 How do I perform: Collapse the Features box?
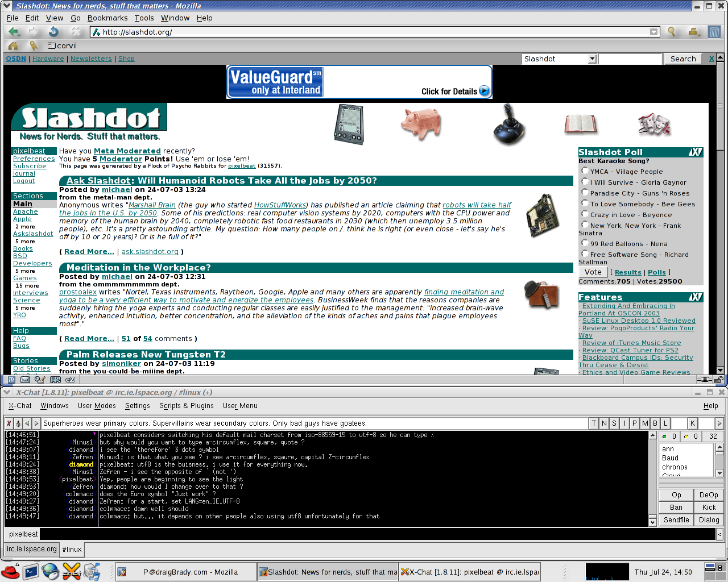coord(696,297)
